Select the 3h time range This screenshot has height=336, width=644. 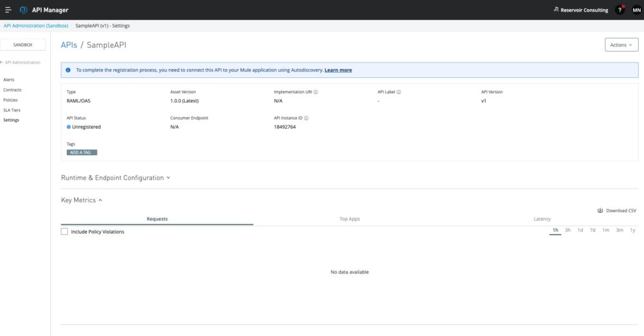(567, 230)
